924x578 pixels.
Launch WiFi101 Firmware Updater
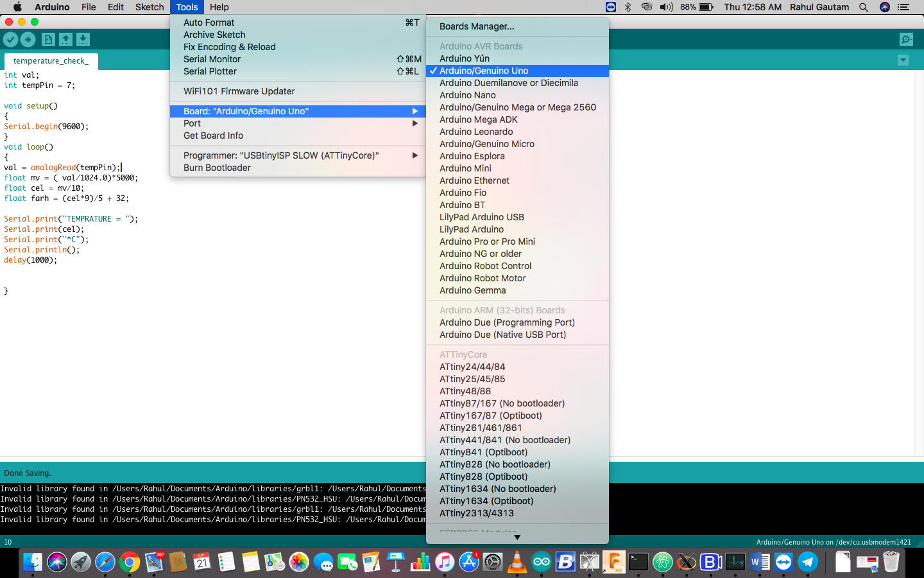tap(298, 91)
